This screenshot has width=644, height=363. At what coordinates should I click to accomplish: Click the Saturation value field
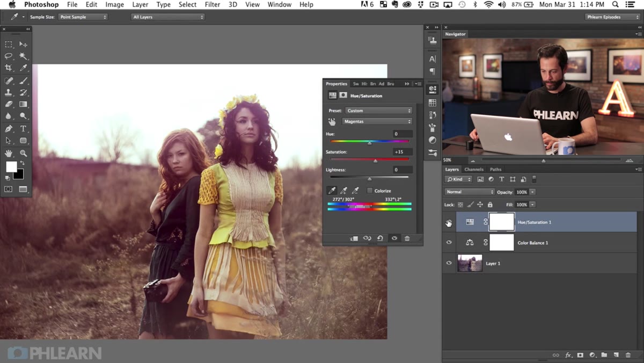pyautogui.click(x=402, y=152)
